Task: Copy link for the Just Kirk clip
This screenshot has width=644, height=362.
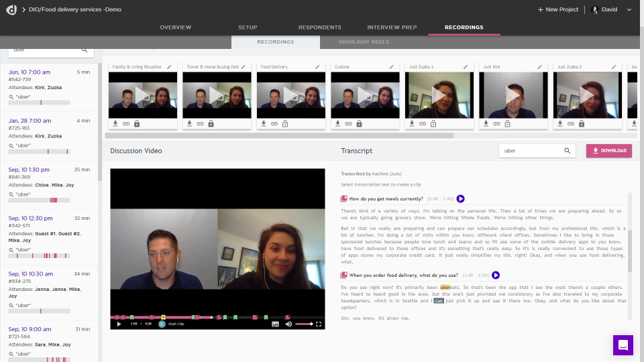Action: [496, 123]
